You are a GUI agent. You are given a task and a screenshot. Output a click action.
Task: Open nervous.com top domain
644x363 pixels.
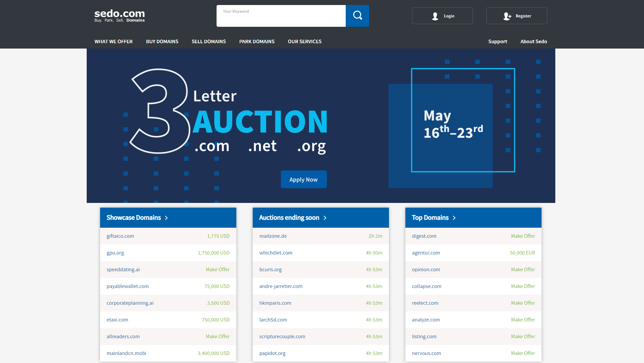tap(426, 353)
